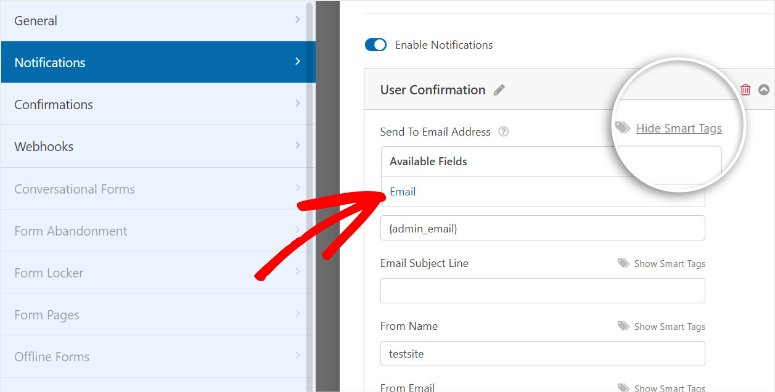
Task: Click the chevron beside Form Locker
Action: [x=298, y=272]
